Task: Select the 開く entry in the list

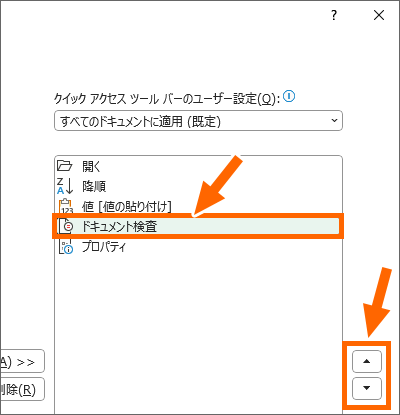Action: [198, 166]
